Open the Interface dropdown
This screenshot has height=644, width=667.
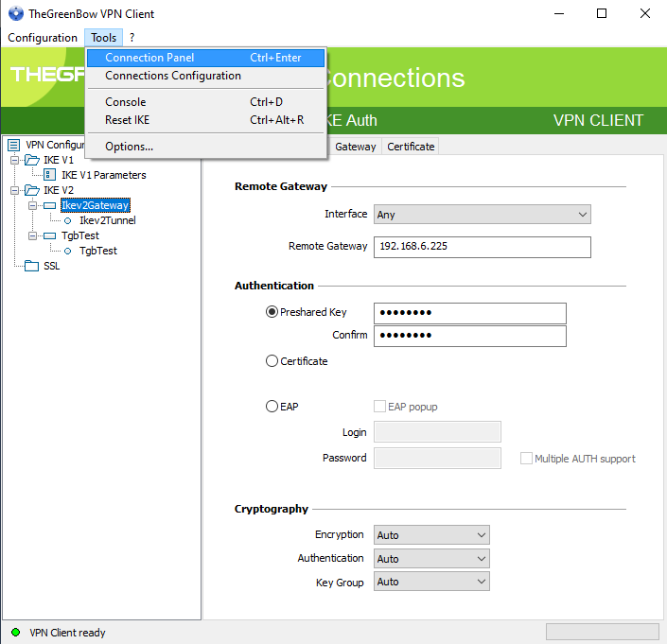tap(482, 215)
